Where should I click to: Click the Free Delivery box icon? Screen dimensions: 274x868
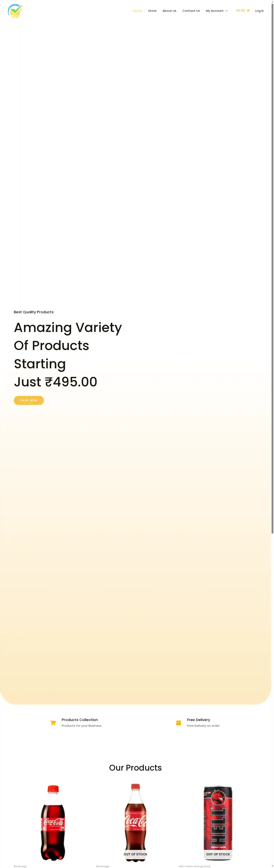point(178,723)
